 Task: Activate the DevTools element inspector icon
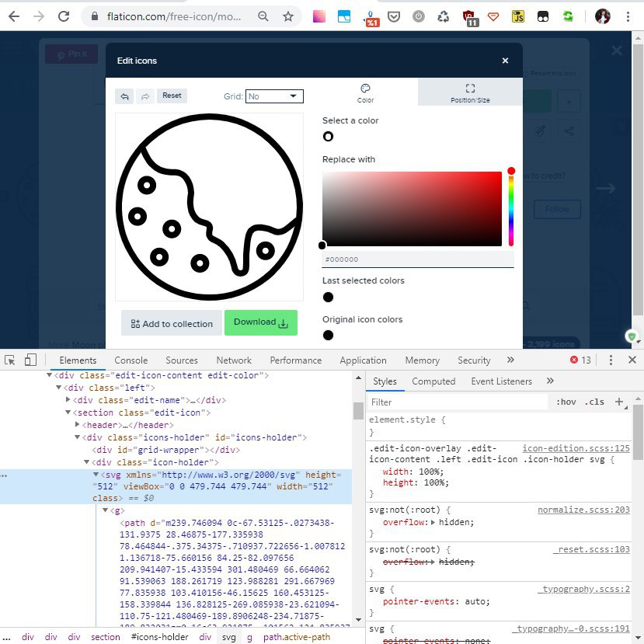pyautogui.click(x=10, y=360)
